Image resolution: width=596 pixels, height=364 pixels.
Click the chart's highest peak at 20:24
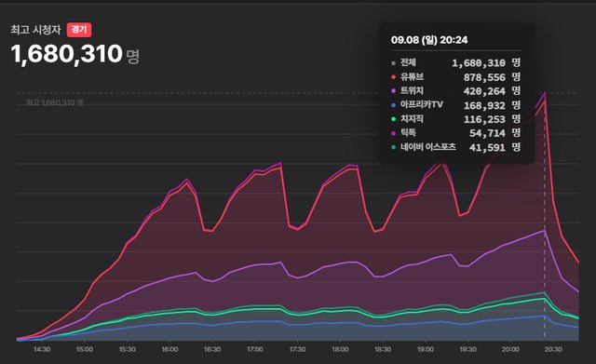tap(545, 92)
